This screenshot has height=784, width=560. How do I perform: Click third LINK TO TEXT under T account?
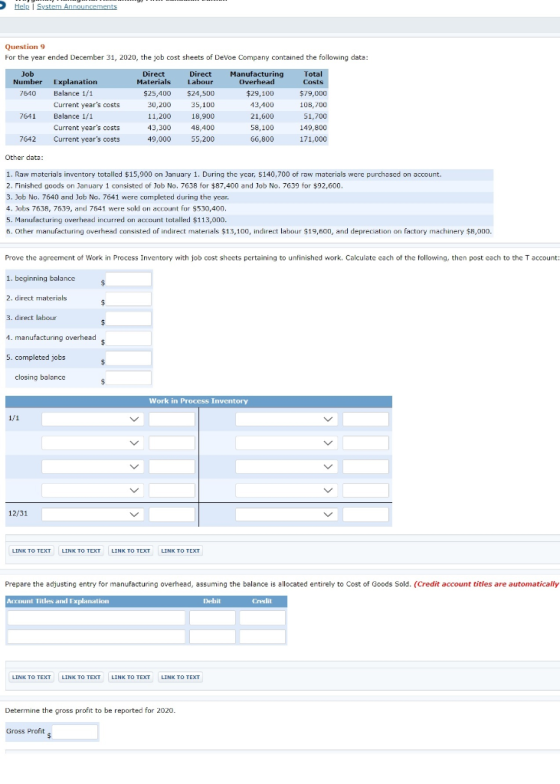pyautogui.click(x=130, y=550)
